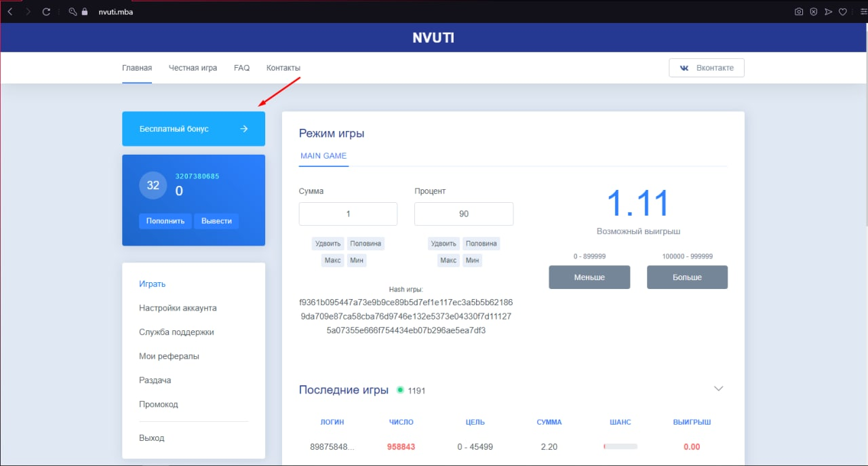Click the padlock site security icon
Viewport: 868px width, 466px height.
coord(85,12)
